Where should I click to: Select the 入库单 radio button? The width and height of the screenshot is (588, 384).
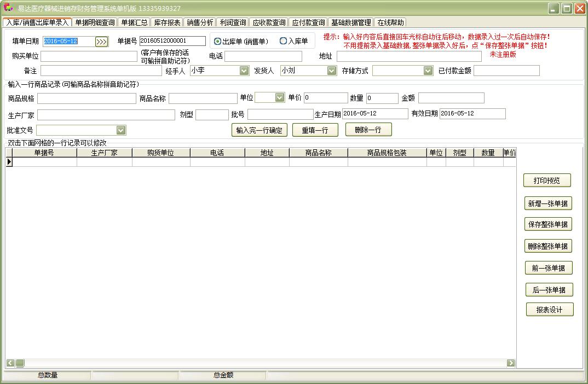pos(283,41)
